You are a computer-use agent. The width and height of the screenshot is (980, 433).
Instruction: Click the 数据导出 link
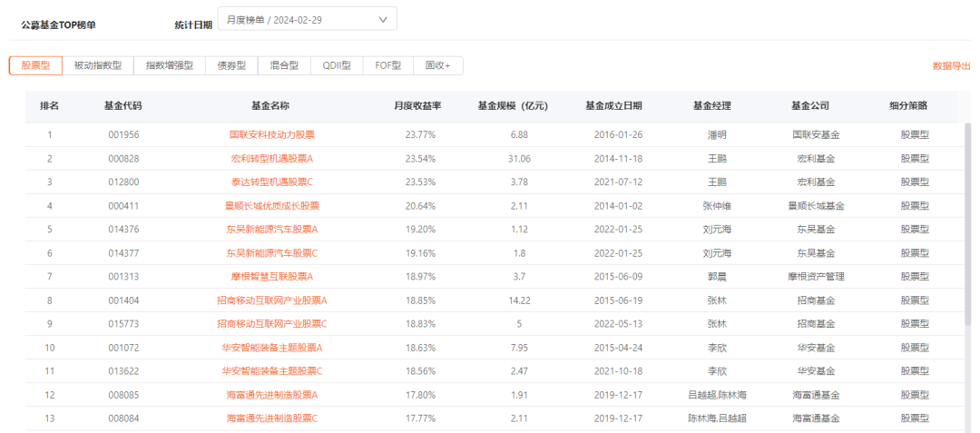click(951, 65)
